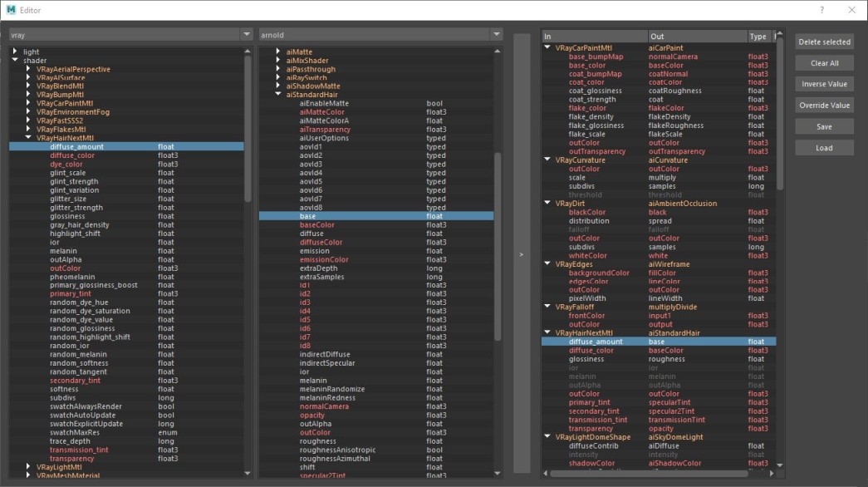Open the help question mark button
This screenshot has height=487, width=868.
coord(821,10)
